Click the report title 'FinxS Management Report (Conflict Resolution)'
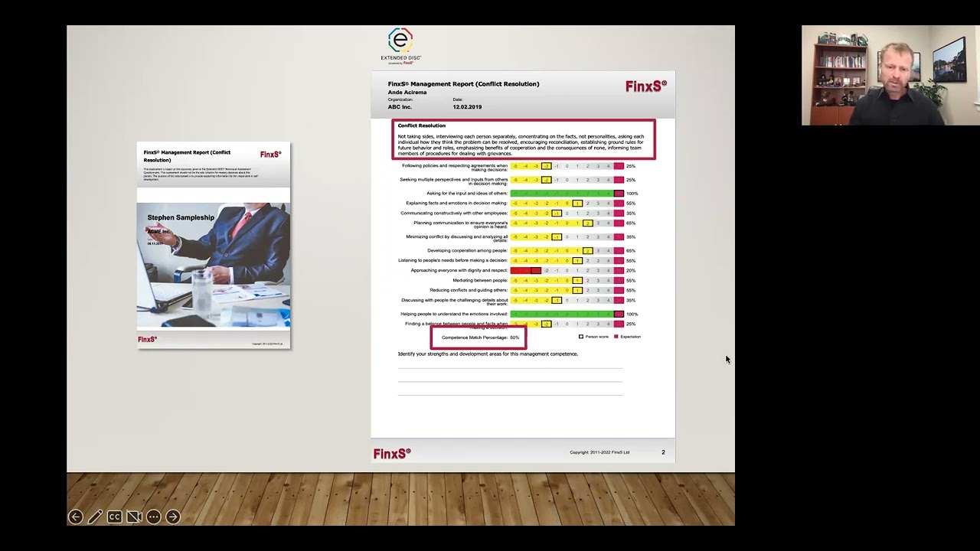This screenshot has height=551, width=980. (463, 84)
